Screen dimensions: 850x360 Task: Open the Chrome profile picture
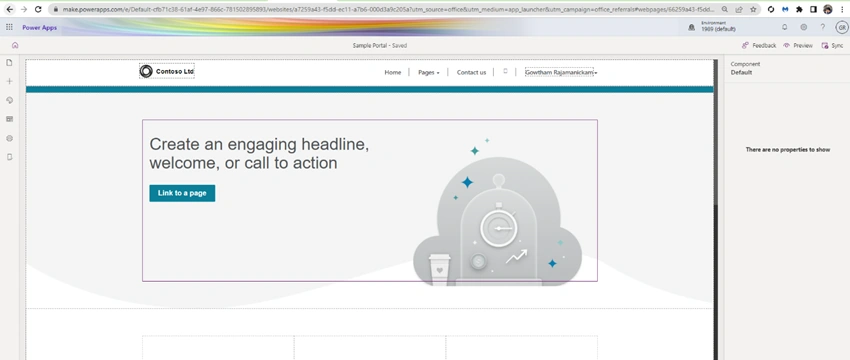pos(827,9)
